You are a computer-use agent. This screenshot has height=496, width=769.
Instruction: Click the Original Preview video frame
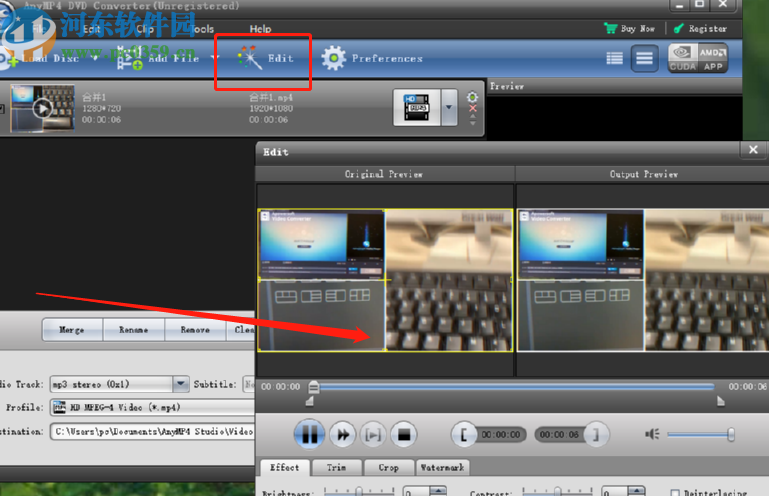385,280
